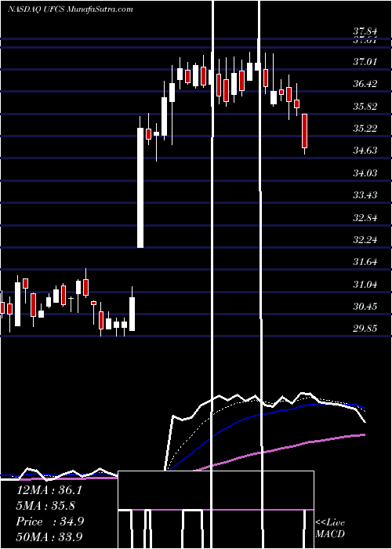This screenshot has height=549, width=392.
Task: Click the 37.84 price axis label
Action: pyautogui.click(x=365, y=32)
